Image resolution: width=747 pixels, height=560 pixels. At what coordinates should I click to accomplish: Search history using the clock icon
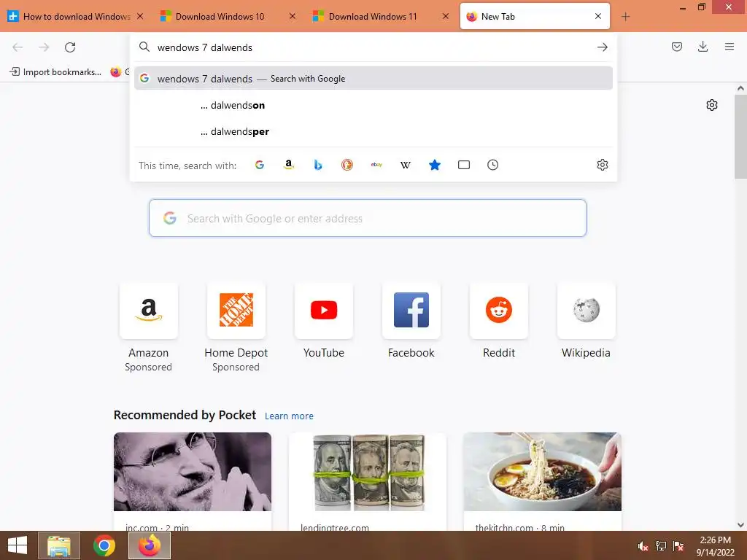click(492, 165)
